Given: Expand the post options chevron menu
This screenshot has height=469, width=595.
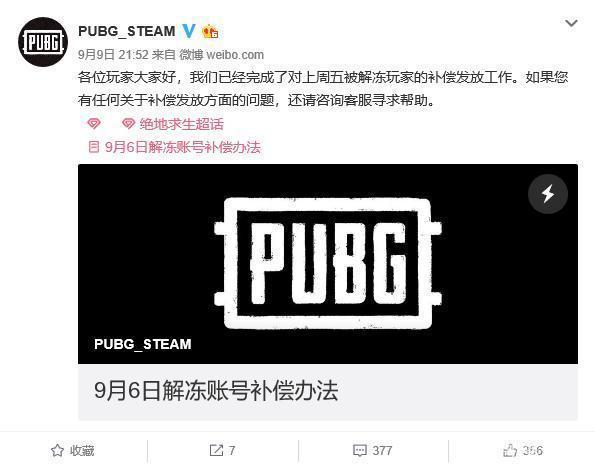Looking at the screenshot, I should 571,23.
